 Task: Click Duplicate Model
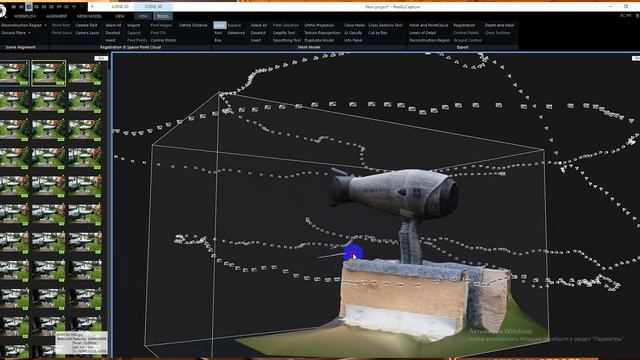(319, 40)
